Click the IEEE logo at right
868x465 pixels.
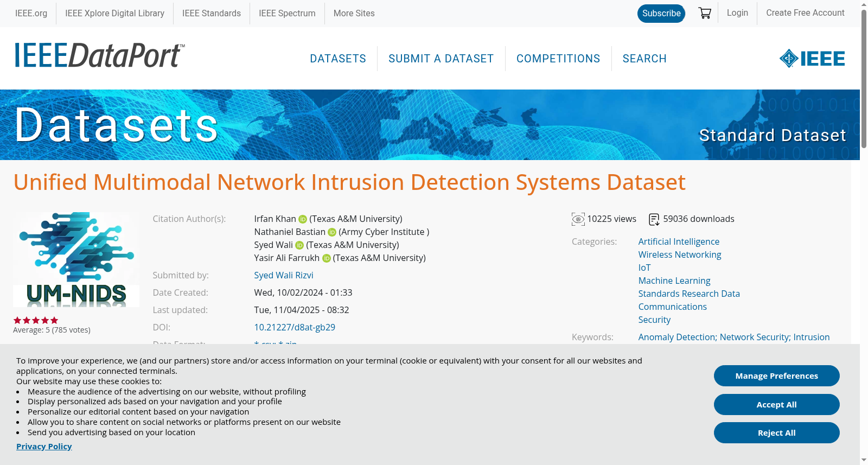point(812,59)
